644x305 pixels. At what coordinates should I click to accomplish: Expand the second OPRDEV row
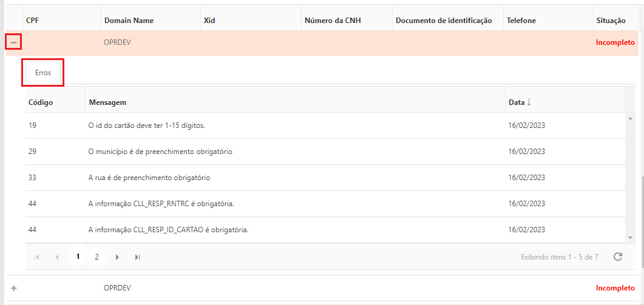click(x=13, y=288)
